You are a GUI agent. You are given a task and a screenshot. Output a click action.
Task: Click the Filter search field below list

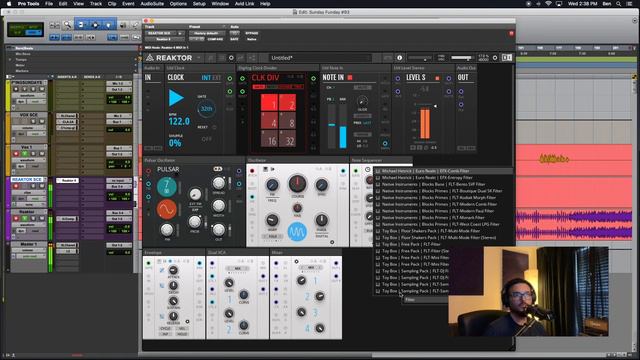point(426,300)
